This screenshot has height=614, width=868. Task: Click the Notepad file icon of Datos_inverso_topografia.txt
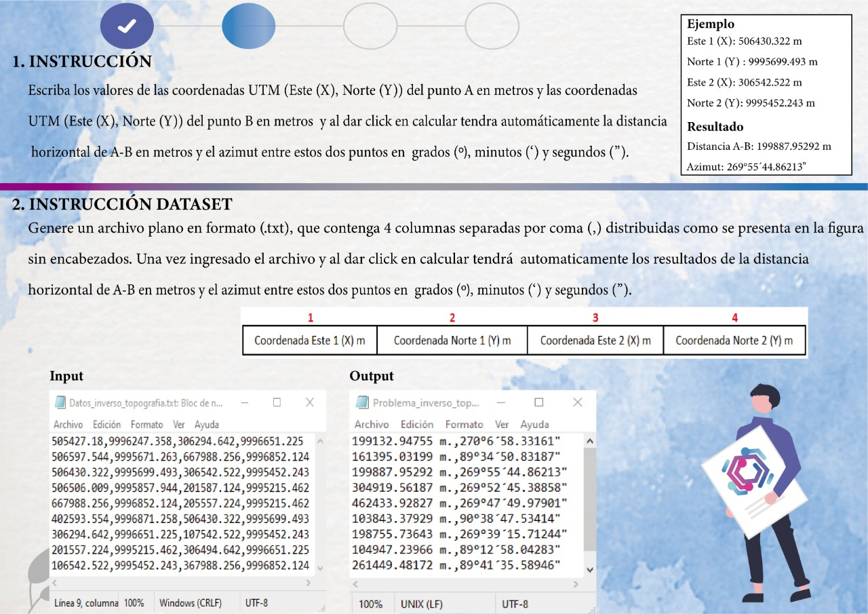coord(60,403)
